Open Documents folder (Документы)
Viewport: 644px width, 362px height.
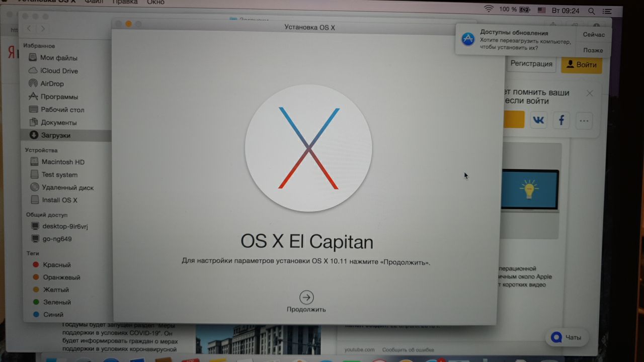tap(53, 122)
